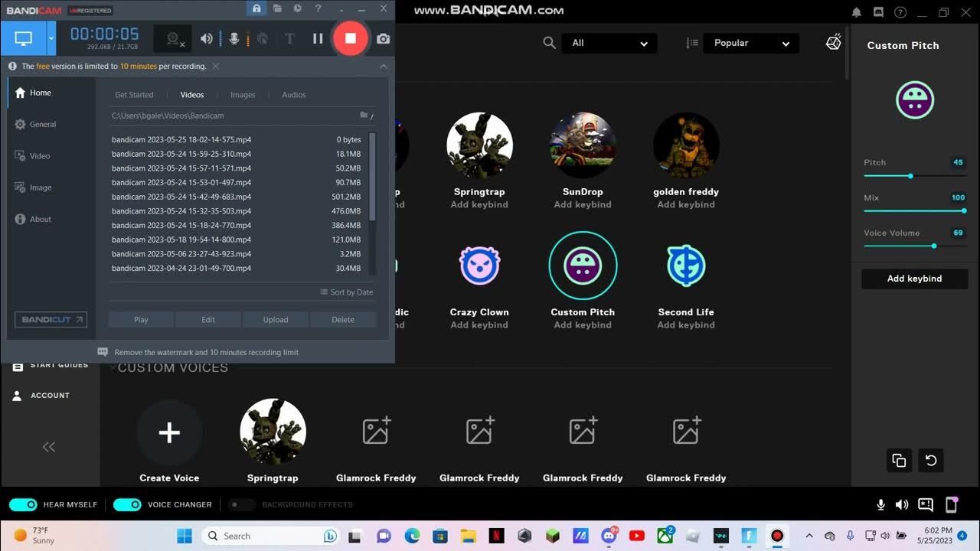Take a screenshot with Bandicam camera icon
This screenshot has width=980, height=551.
pos(383,38)
